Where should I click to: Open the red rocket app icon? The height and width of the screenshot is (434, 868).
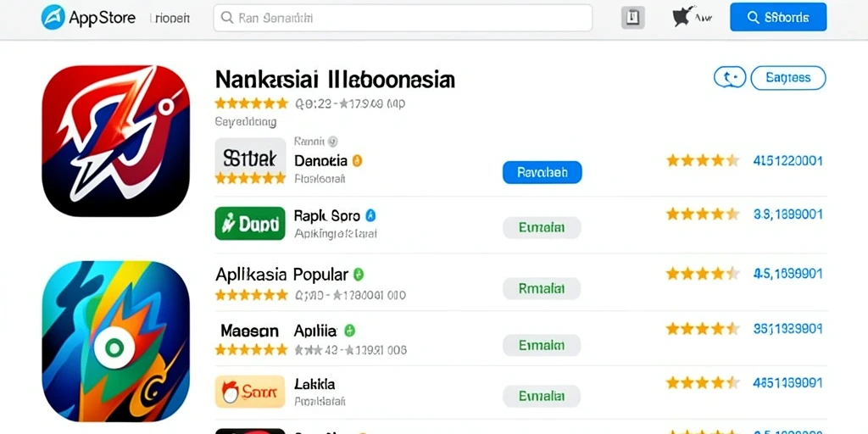click(115, 141)
